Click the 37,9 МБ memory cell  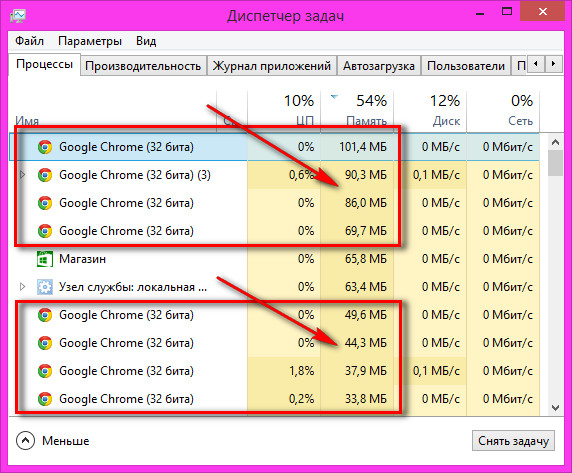pyautogui.click(x=357, y=371)
